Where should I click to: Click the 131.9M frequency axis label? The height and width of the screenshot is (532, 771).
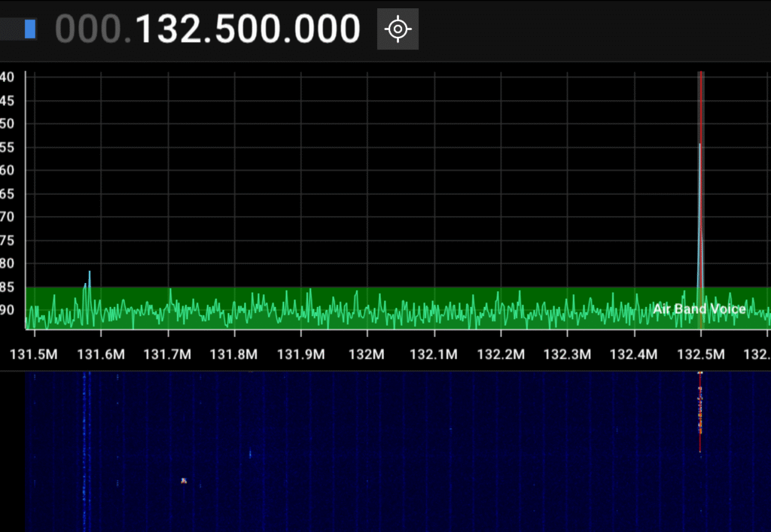point(300,354)
